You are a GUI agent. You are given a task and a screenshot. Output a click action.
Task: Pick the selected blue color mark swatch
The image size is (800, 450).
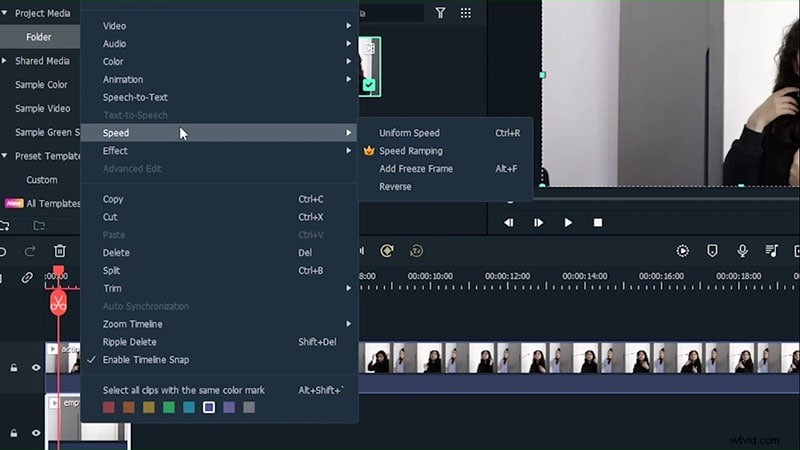(209, 407)
